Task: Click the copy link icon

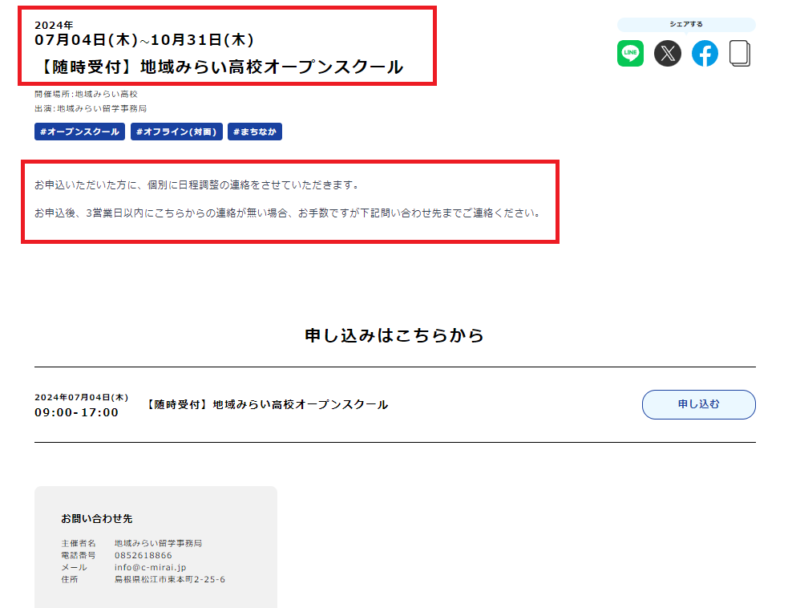Action: pyautogui.click(x=739, y=53)
